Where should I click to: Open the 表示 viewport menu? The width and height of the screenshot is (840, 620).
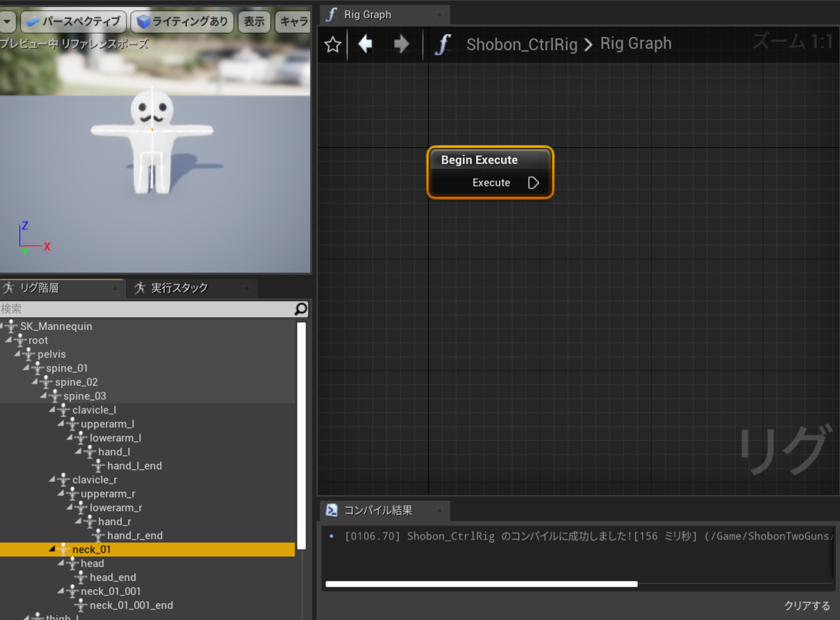pos(255,22)
